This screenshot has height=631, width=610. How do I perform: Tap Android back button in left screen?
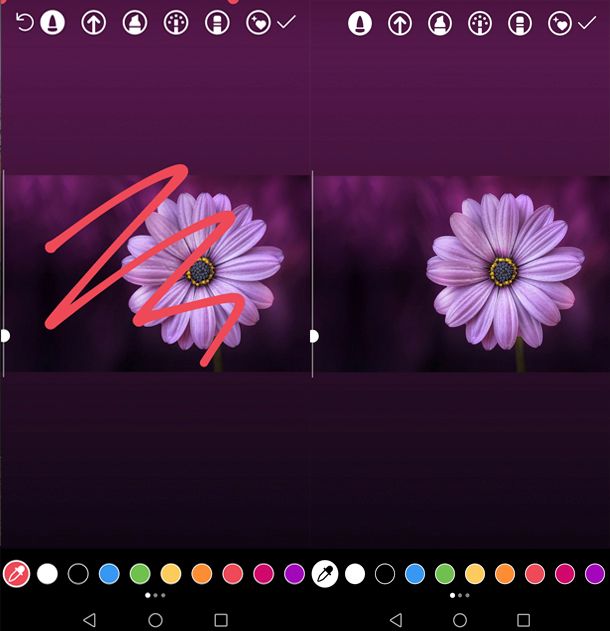90,620
